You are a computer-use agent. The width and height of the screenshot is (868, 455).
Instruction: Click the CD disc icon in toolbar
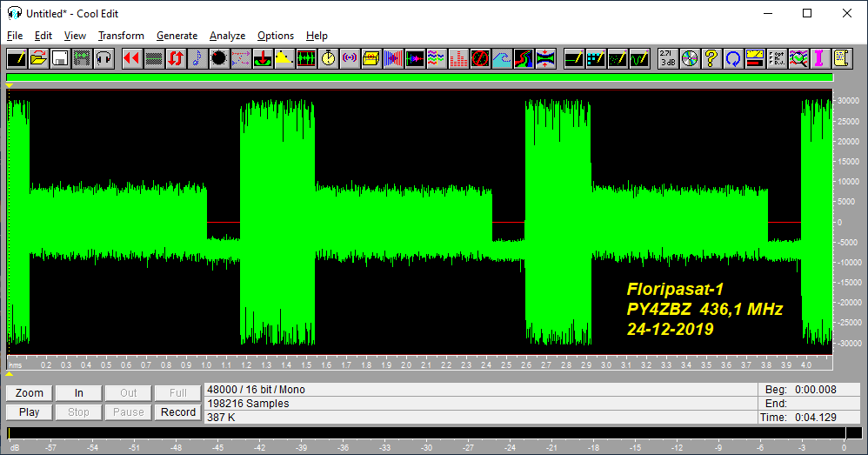coord(689,58)
